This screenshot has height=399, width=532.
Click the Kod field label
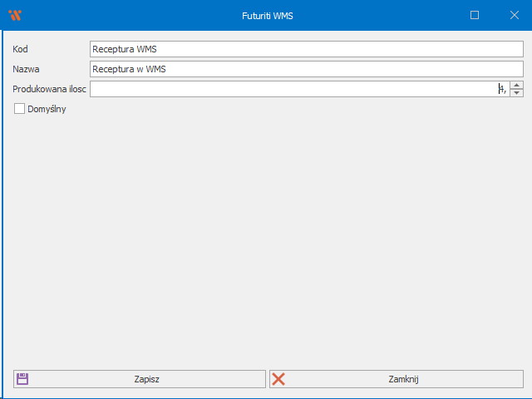pyautogui.click(x=21, y=49)
